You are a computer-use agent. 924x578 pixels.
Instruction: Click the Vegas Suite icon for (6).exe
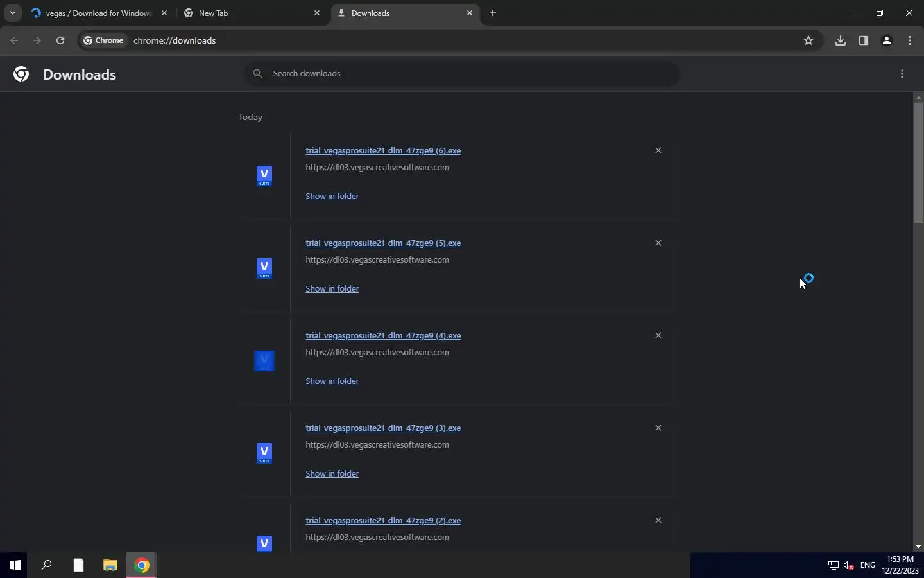click(x=264, y=176)
